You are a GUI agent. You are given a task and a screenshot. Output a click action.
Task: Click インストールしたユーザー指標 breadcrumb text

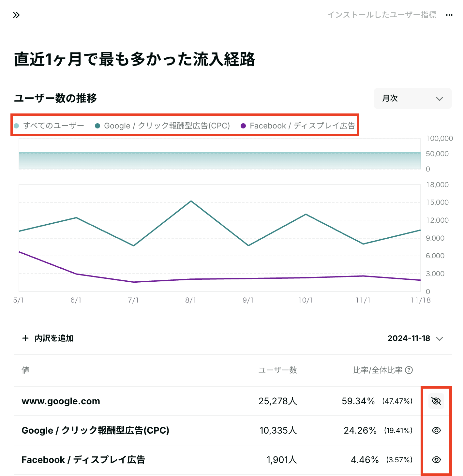tap(382, 15)
